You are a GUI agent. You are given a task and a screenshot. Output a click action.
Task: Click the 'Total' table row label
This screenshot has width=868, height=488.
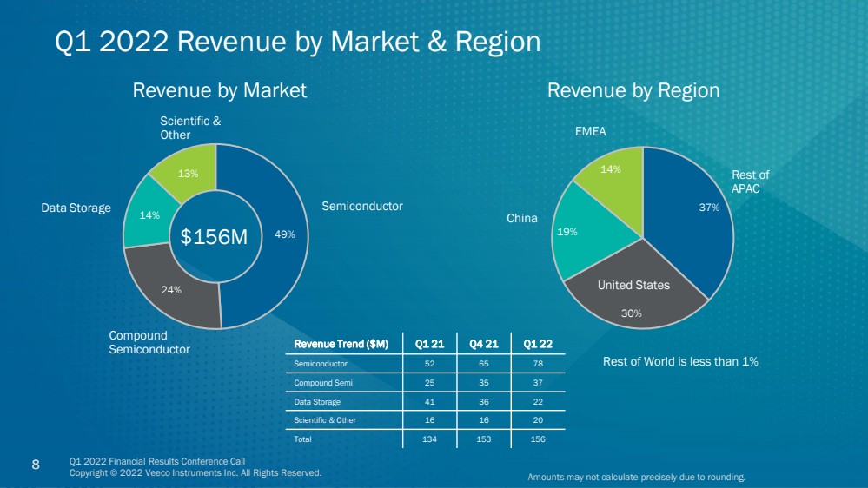[303, 439]
